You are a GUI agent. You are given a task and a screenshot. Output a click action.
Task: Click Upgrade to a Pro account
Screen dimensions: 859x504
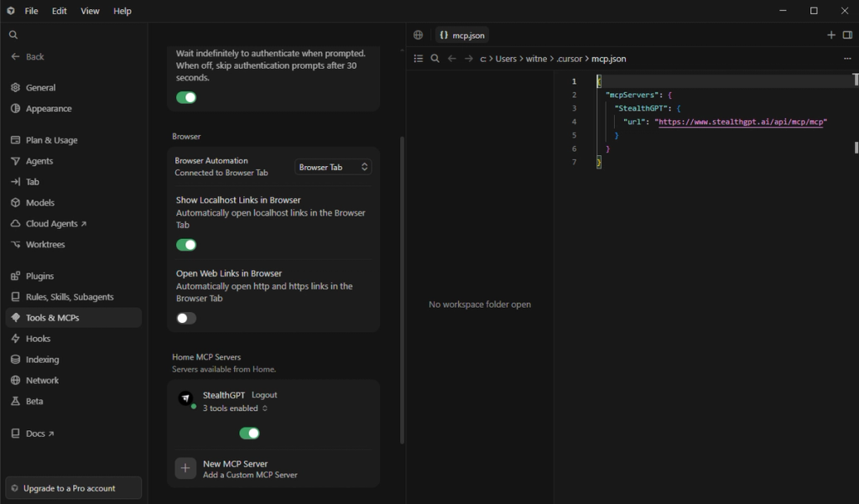(74, 488)
